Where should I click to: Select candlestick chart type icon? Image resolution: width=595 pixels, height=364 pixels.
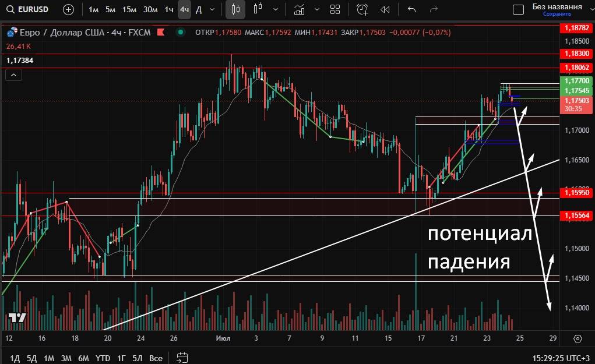tap(235, 9)
